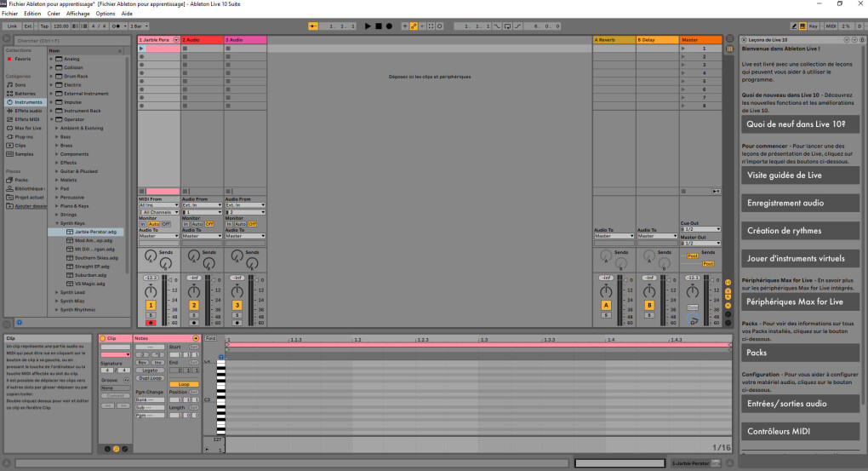Click track 1 pan knob
Image resolution: width=868 pixels, height=471 pixels.
151,292
